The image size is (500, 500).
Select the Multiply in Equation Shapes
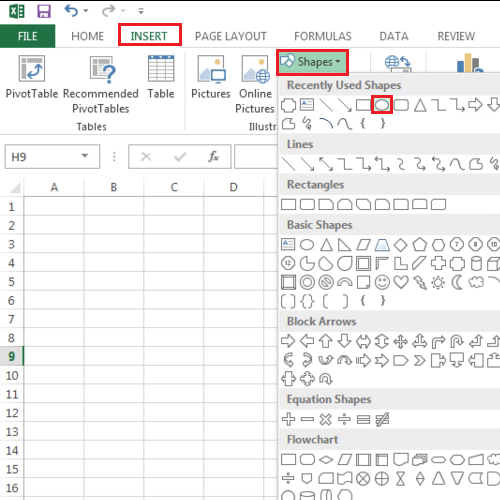(x=326, y=419)
